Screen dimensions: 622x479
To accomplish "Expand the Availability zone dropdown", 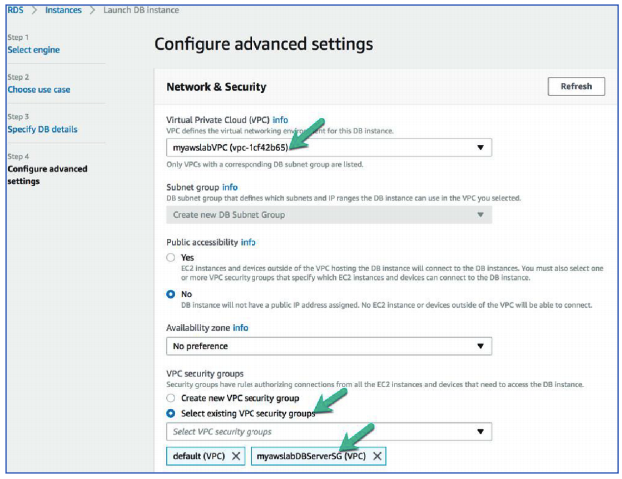I will pyautogui.click(x=329, y=346).
